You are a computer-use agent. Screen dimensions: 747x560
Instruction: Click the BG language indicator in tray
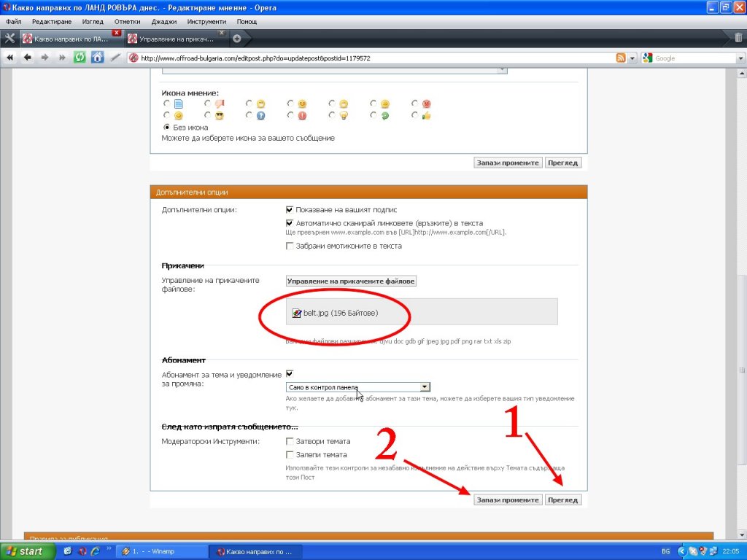tap(665, 551)
